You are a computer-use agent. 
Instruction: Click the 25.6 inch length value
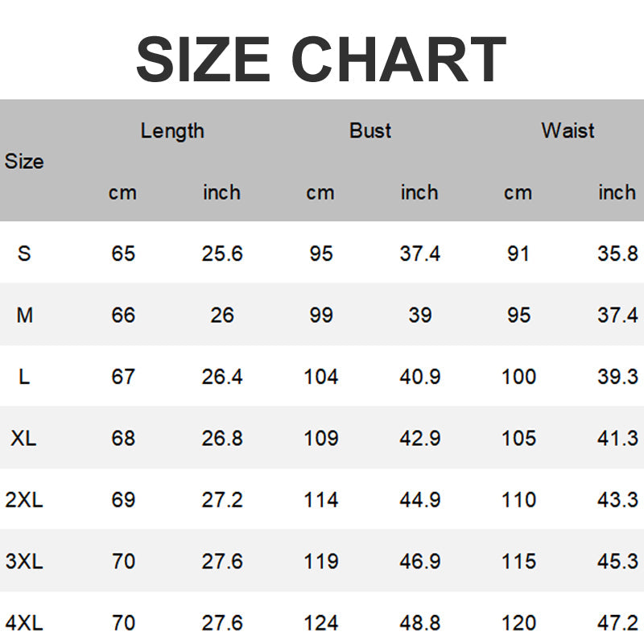[x=222, y=254]
